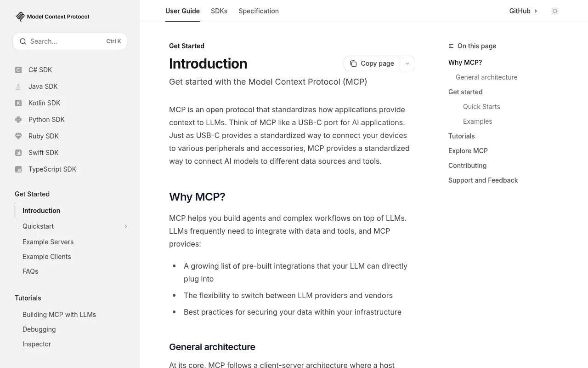Screen dimensions: 588x368
Task: Switch to the Specification tab
Action: click(259, 11)
